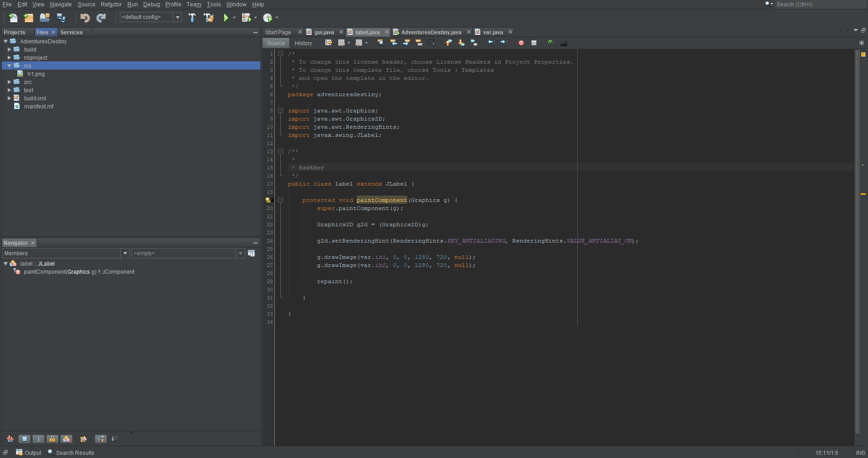
Task: Shift line left using the indent icon
Action: pos(491,42)
